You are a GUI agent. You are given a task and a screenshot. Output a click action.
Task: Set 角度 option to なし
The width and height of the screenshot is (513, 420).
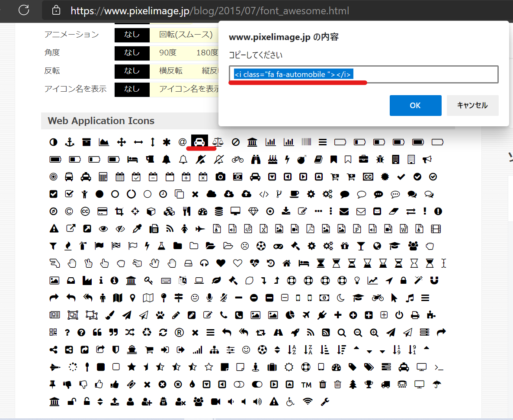pos(132,53)
